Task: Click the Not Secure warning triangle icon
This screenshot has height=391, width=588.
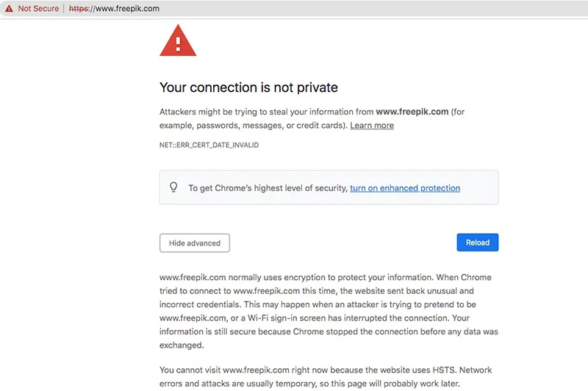Action: click(8, 9)
